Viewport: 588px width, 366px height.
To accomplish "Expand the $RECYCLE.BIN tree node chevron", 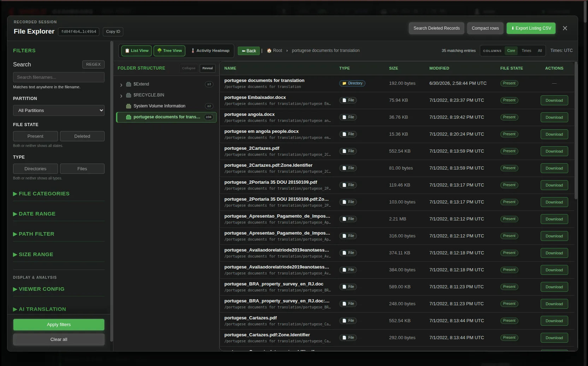I will click(121, 96).
